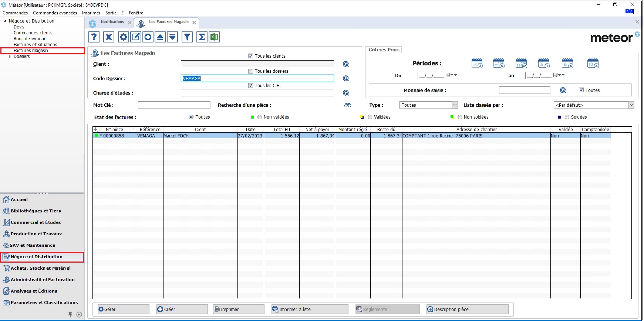The height and width of the screenshot is (321, 644).
Task: Open calendar picker next to Du date
Action: click(448, 75)
